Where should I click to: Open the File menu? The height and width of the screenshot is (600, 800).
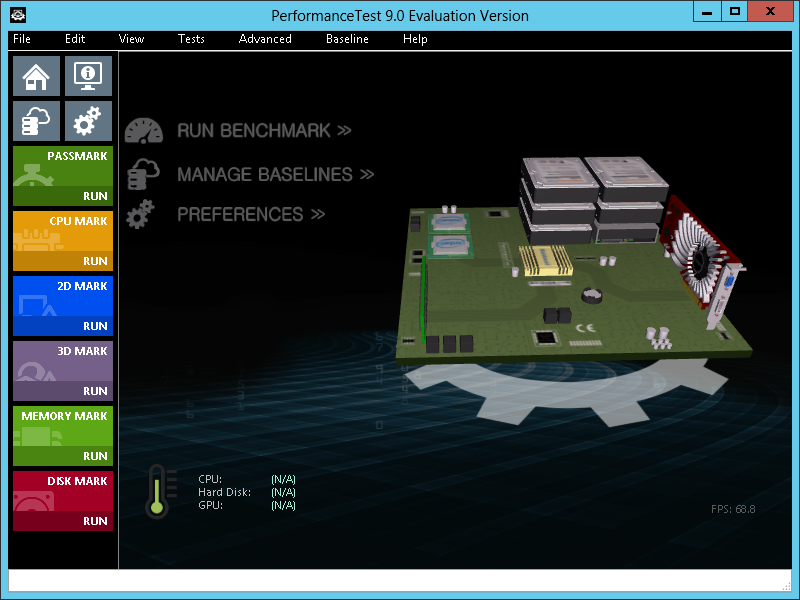pos(22,39)
